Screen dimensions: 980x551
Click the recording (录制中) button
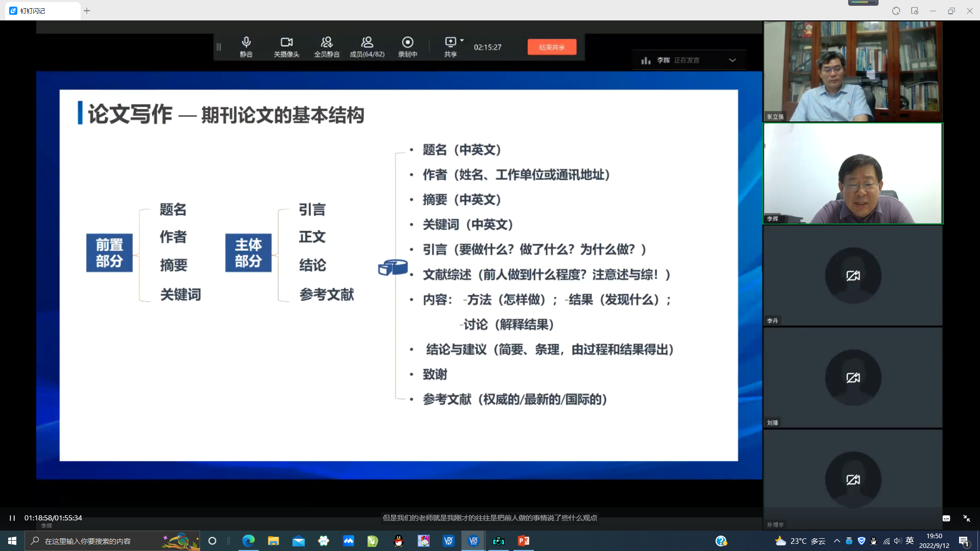pyautogui.click(x=407, y=46)
